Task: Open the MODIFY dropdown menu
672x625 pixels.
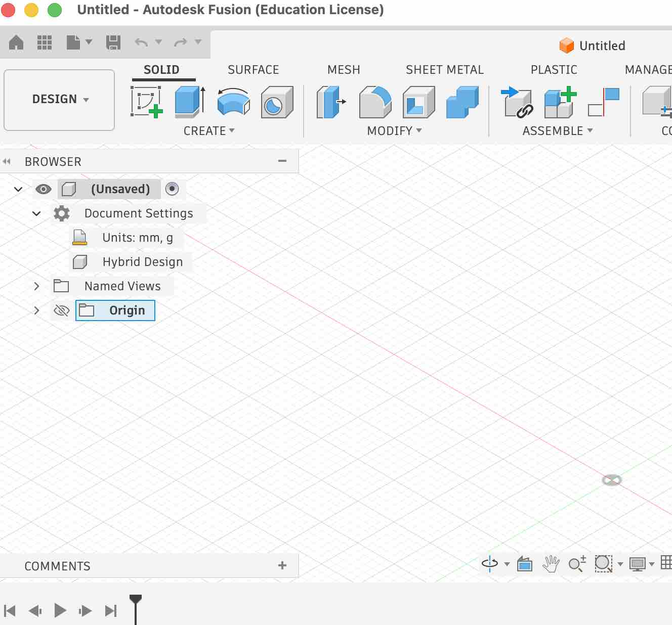Action: point(394,130)
